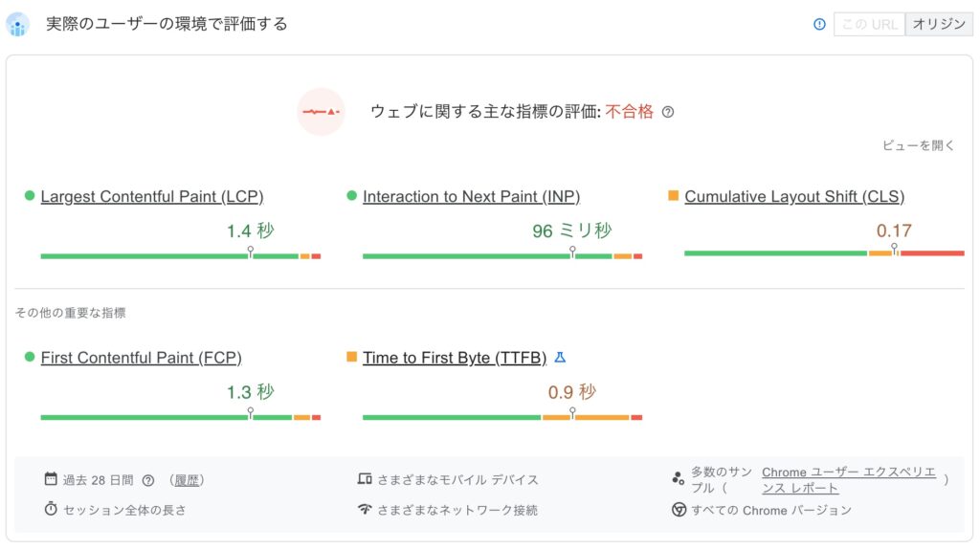Open the Time to First Byte (TTFB) link
980x549 pixels.
click(x=455, y=358)
